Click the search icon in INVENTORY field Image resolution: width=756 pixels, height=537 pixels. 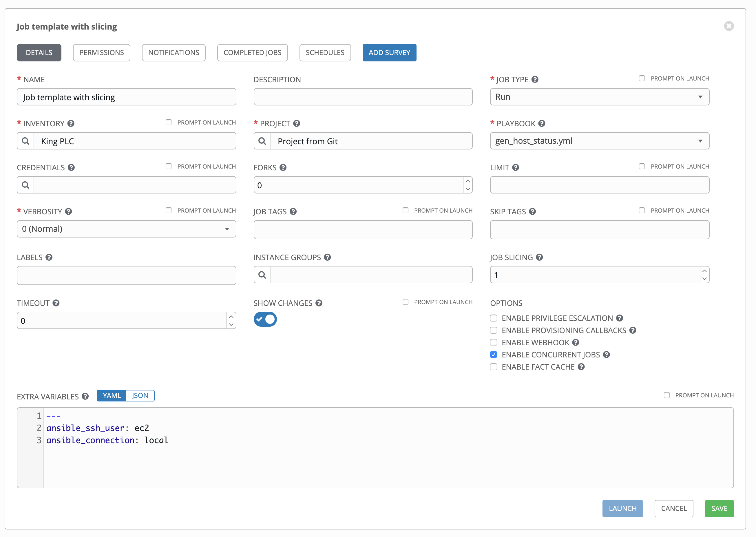click(25, 141)
